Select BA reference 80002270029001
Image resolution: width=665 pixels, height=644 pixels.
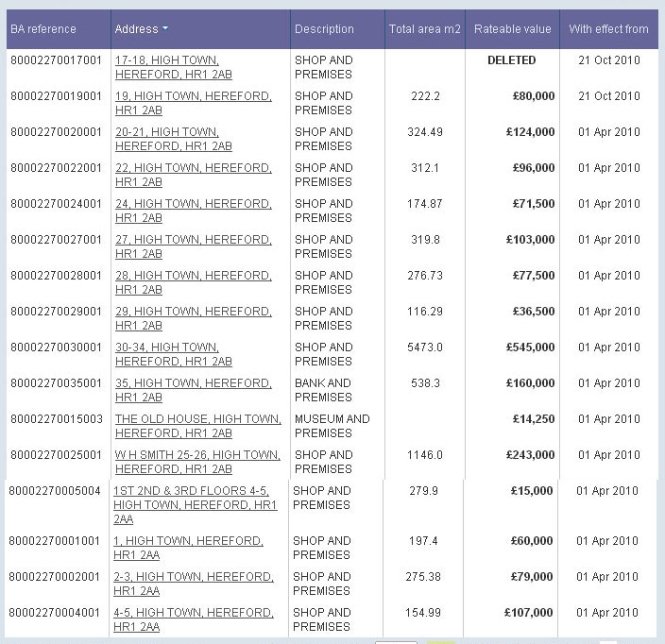click(x=56, y=312)
